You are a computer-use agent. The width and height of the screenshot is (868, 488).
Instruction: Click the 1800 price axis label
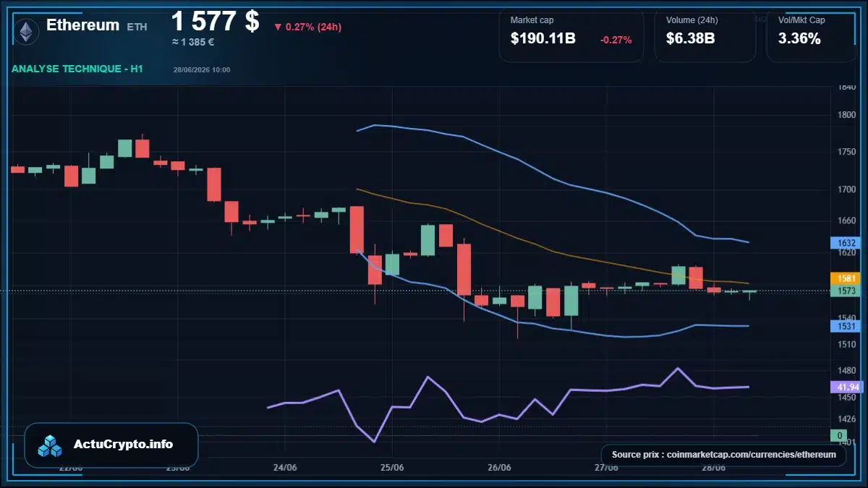click(846, 115)
